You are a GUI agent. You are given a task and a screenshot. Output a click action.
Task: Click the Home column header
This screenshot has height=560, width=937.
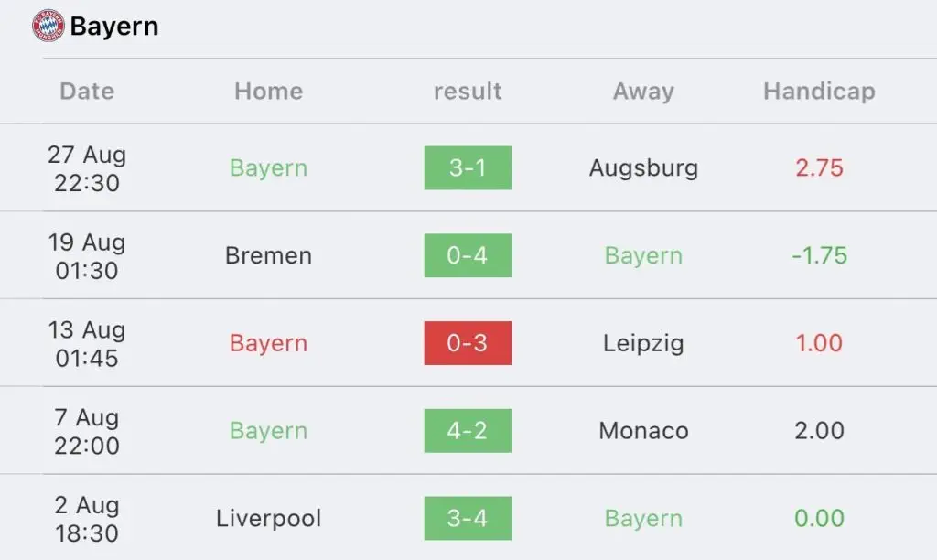coord(268,92)
